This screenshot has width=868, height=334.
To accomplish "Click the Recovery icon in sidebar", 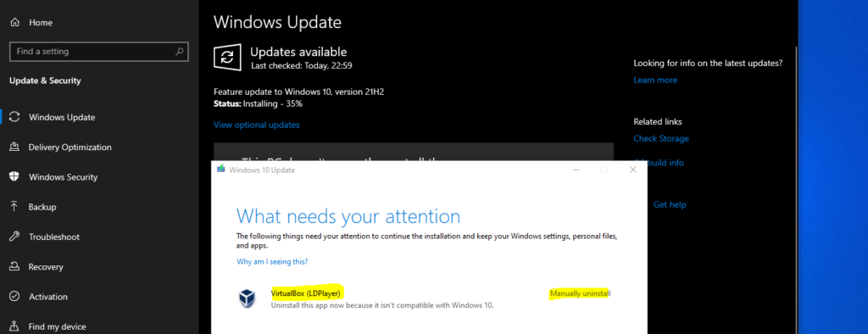I will [15, 267].
